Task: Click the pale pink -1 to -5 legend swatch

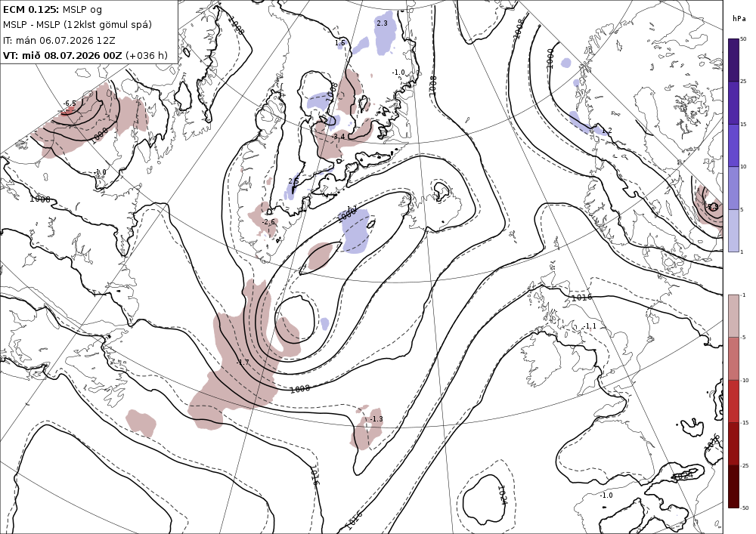Action: (x=733, y=316)
